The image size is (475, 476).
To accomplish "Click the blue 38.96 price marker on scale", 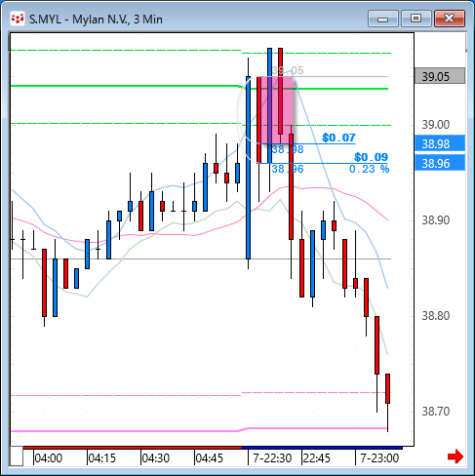I will click(440, 163).
